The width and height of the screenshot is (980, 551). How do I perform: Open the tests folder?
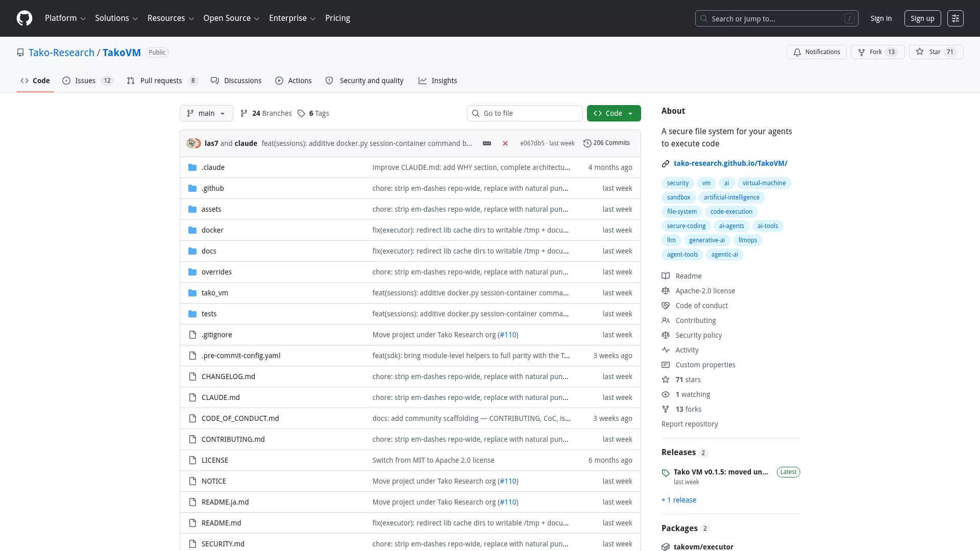pos(209,314)
